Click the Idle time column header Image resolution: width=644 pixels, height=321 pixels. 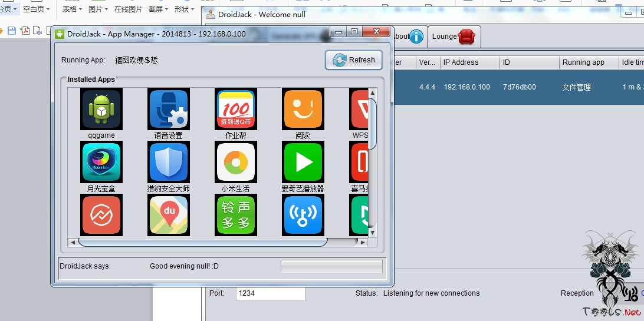[x=632, y=62]
